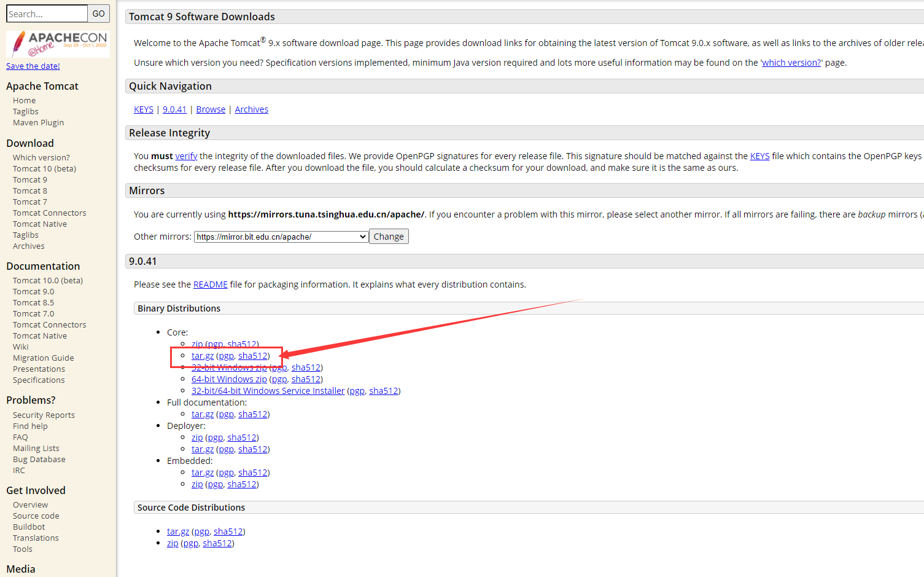The height and width of the screenshot is (577, 924).
Task: Open Source code under Get Involved
Action: coord(36,516)
